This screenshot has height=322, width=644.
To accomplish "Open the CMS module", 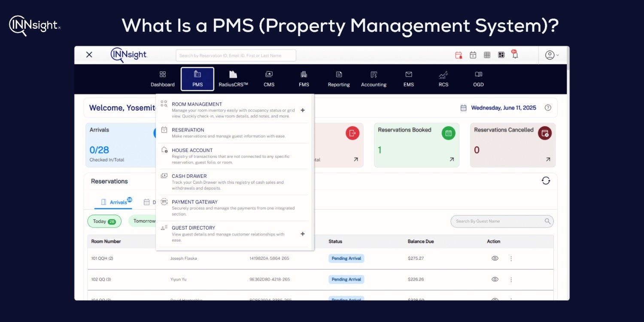I will click(269, 79).
